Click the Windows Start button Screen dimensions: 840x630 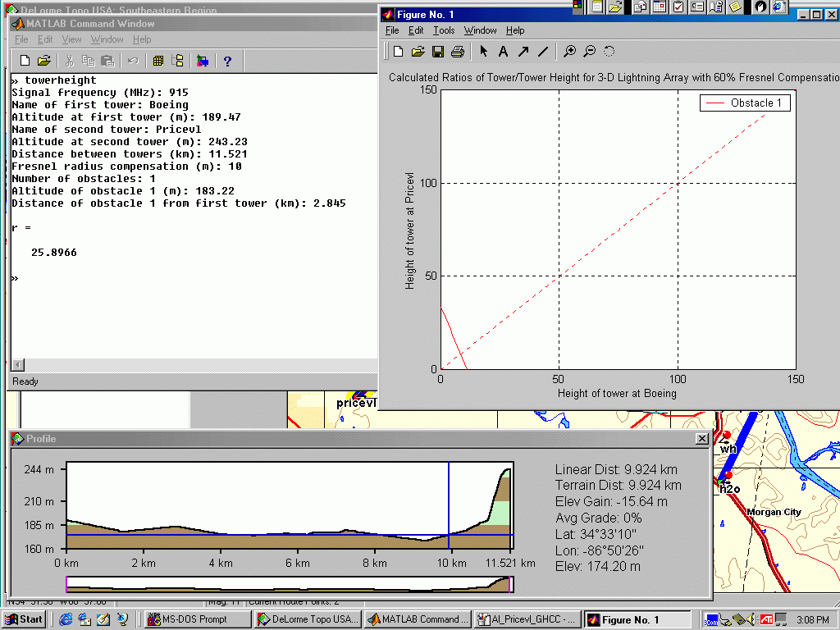coord(24,619)
